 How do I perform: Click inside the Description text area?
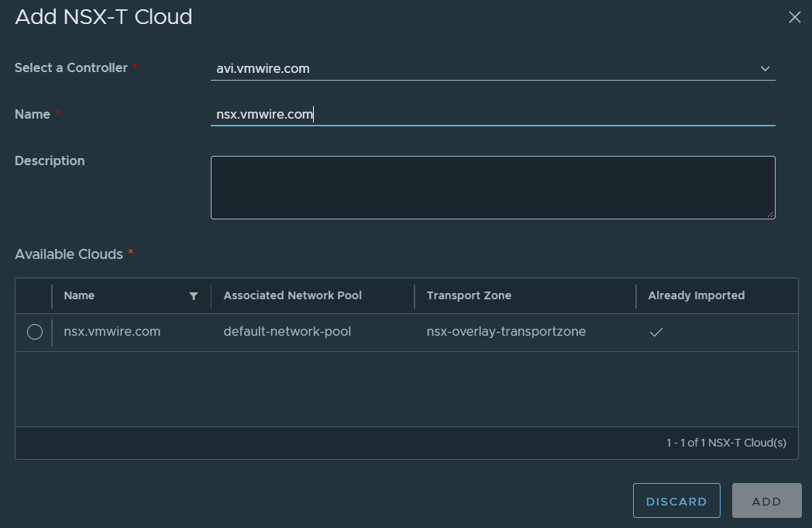tap(492, 187)
